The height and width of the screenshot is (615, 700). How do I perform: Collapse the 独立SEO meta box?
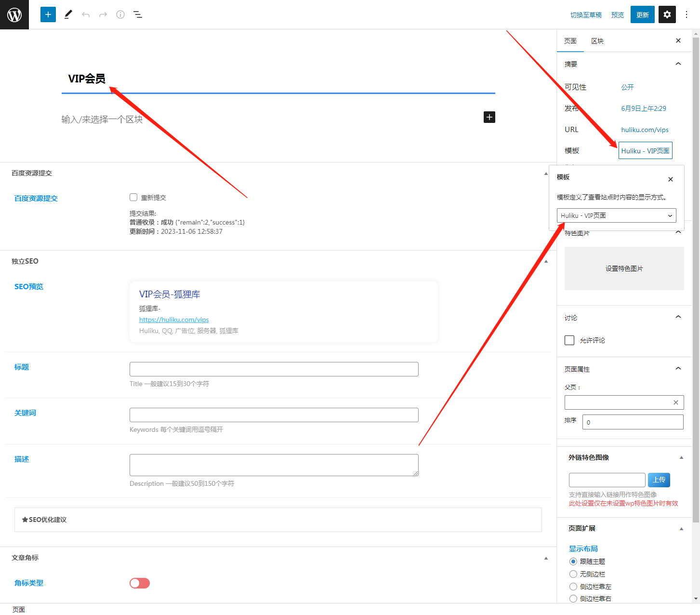click(546, 261)
